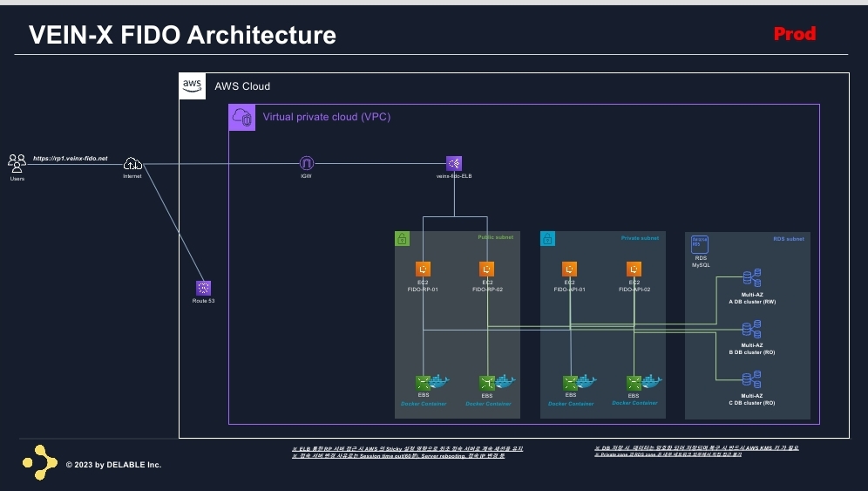Select the EC2 FIDO-API-02 instance icon
The image size is (868, 491).
634,269
